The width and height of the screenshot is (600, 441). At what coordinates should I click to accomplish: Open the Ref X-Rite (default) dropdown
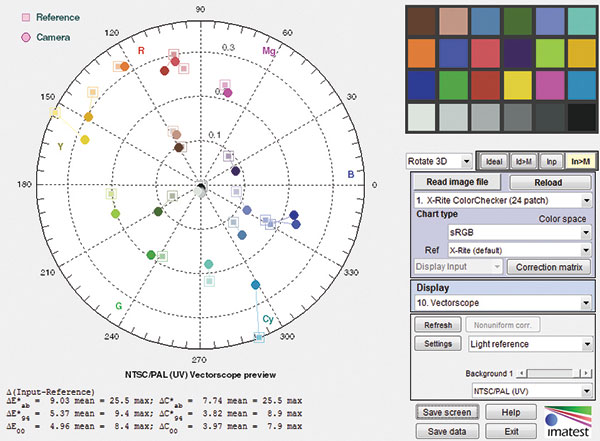(520, 250)
